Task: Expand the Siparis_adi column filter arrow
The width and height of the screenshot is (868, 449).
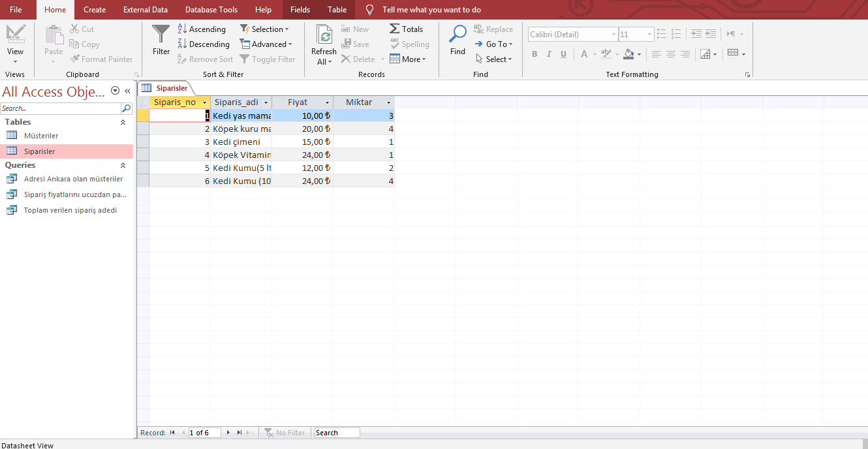Action: click(266, 102)
